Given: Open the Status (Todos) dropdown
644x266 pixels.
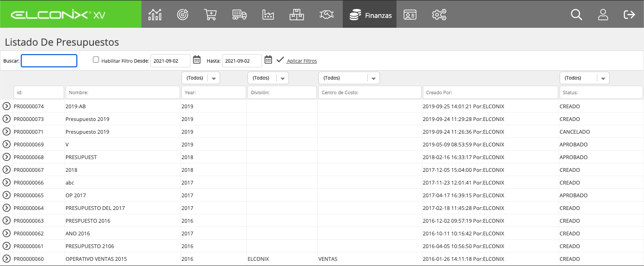Looking at the screenshot, I should (x=585, y=78).
